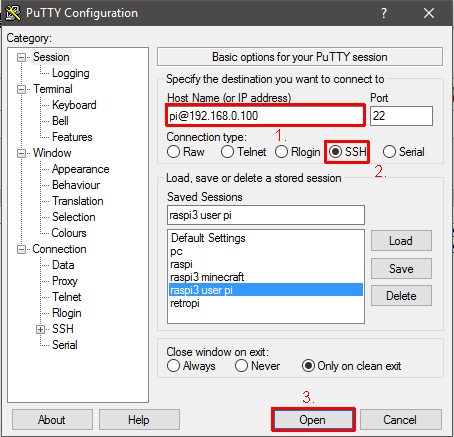Open the Rlogin category in tree
The image size is (454, 437).
(x=67, y=313)
